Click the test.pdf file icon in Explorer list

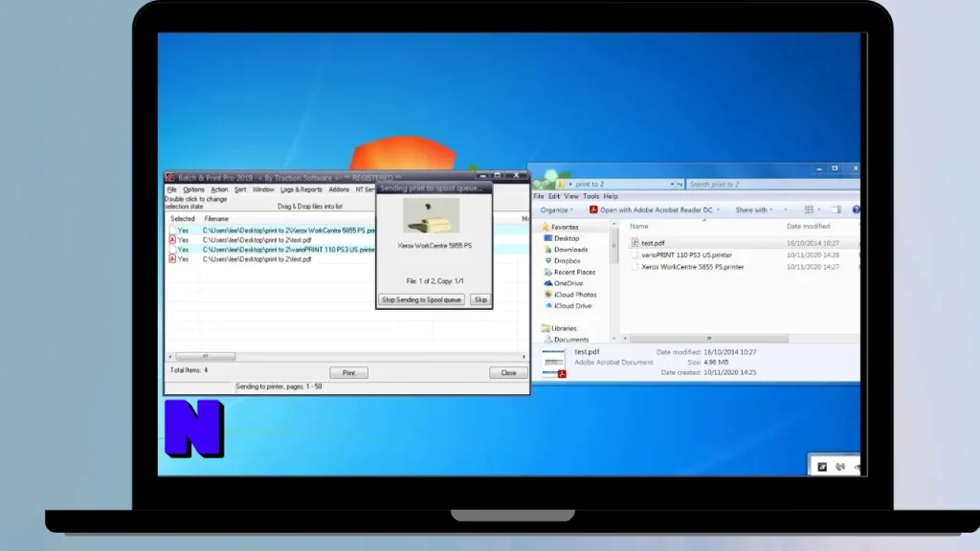635,243
